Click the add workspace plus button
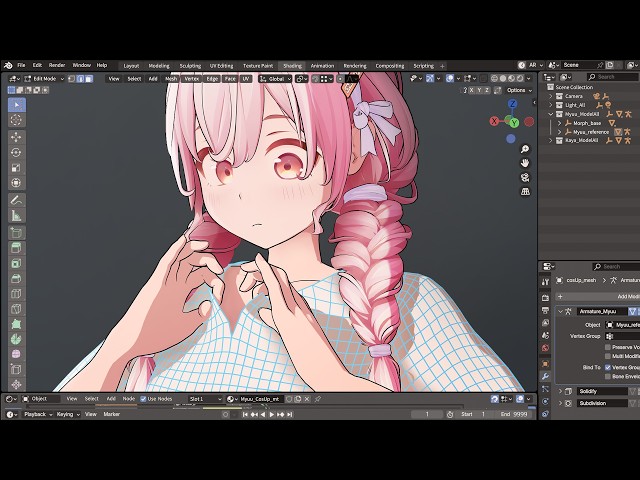The width and height of the screenshot is (640, 480). click(x=442, y=66)
